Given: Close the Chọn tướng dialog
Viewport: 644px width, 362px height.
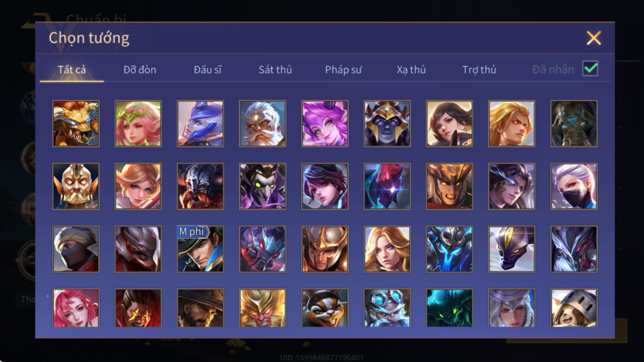Looking at the screenshot, I should (593, 38).
